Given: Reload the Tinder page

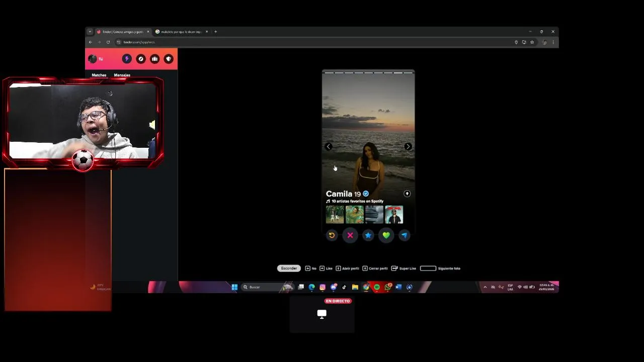Looking at the screenshot, I should [108, 42].
